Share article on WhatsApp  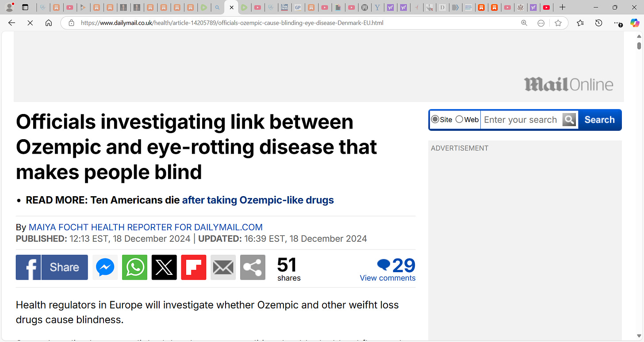[x=134, y=267]
